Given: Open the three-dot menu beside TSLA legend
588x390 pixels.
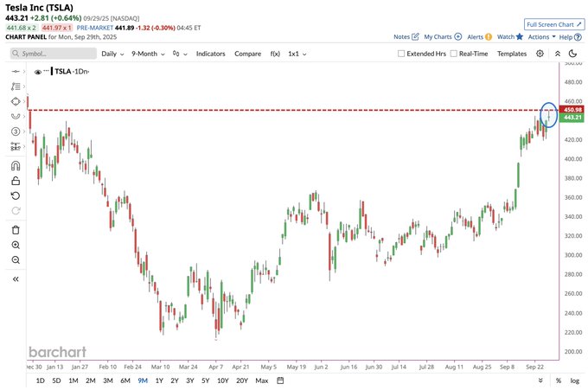Looking at the screenshot, I should coord(46,70).
